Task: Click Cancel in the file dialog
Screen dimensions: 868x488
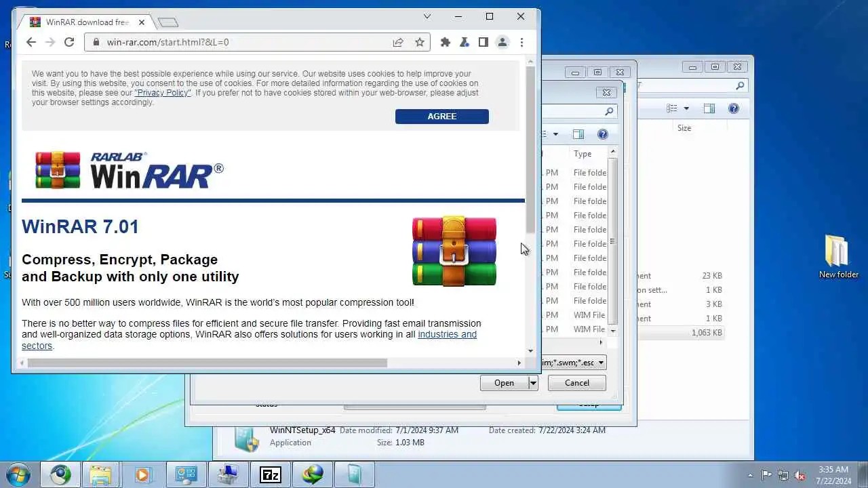Action: pos(577,383)
